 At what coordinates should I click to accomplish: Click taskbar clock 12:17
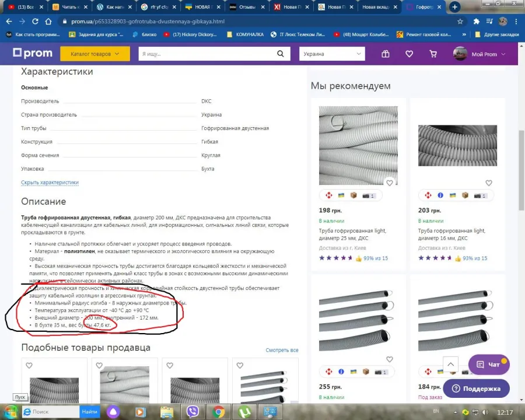pos(505,412)
